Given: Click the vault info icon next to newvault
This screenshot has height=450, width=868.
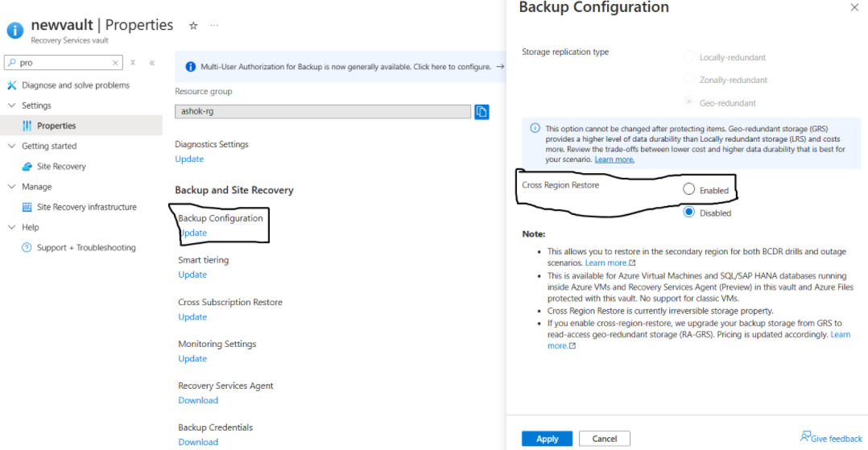Looking at the screenshot, I should click(x=15, y=31).
